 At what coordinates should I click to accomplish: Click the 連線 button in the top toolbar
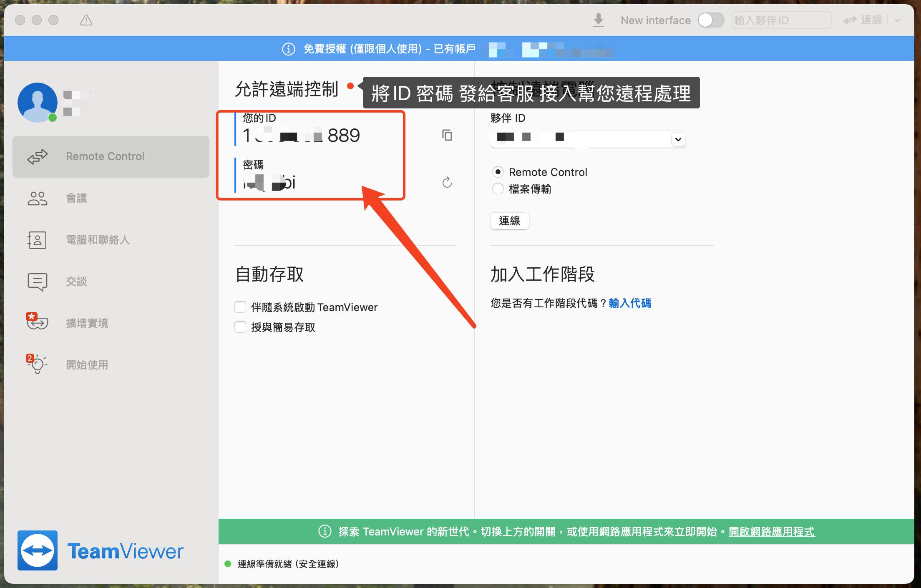(x=863, y=20)
